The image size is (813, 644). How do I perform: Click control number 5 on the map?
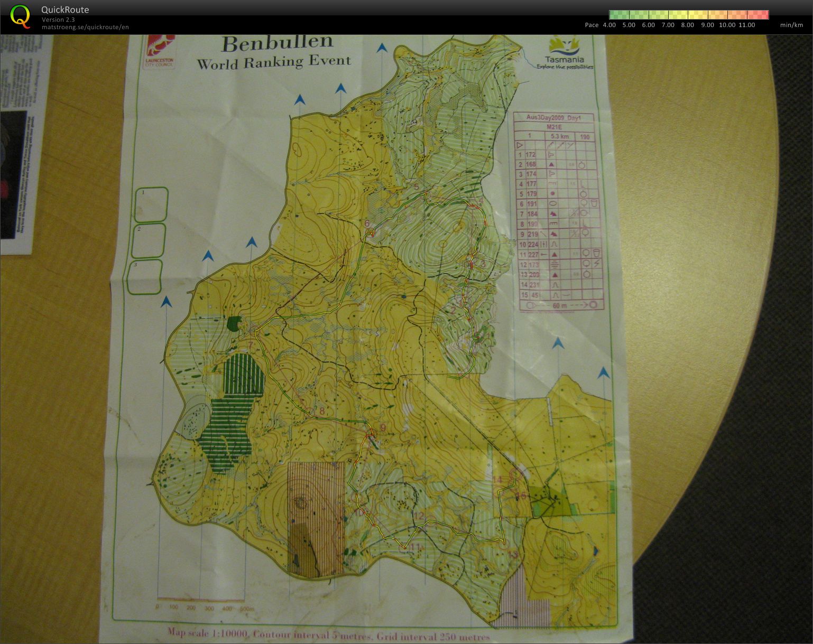pyautogui.click(x=416, y=186)
